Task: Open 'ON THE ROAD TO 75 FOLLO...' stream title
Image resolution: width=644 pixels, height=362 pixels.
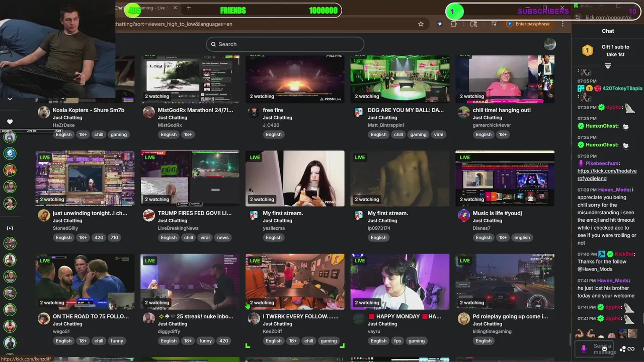Action: click(91, 316)
